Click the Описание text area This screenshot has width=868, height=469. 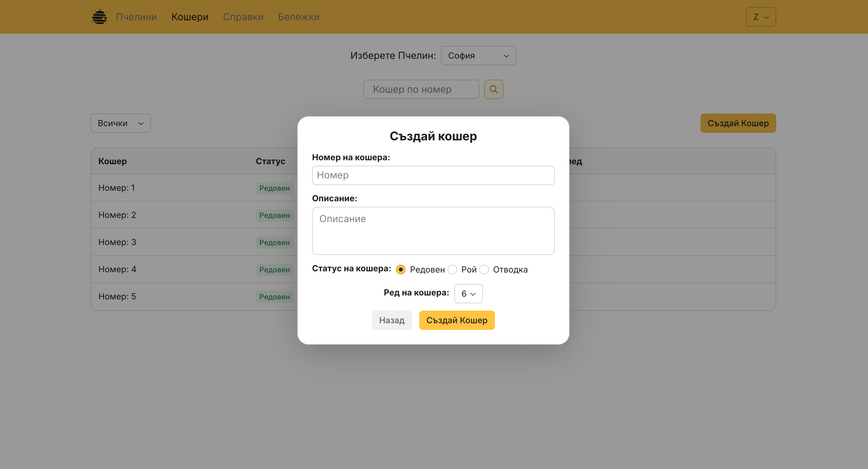click(x=433, y=231)
